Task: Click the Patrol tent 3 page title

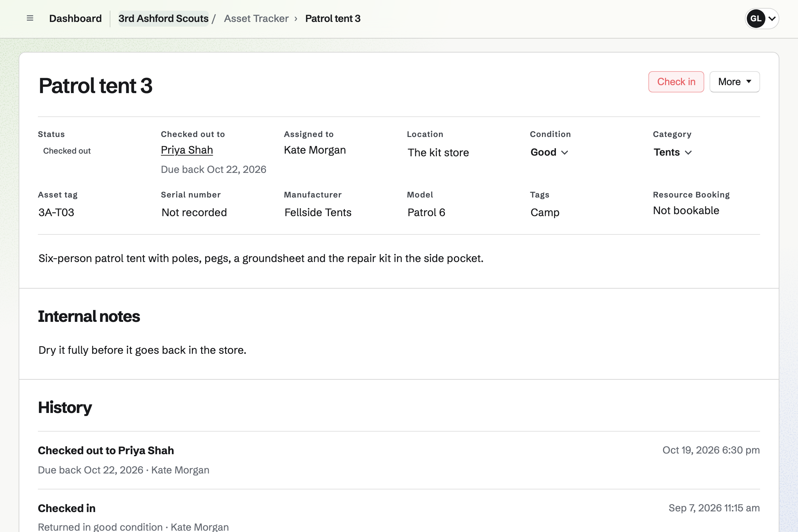Action: pos(95,85)
